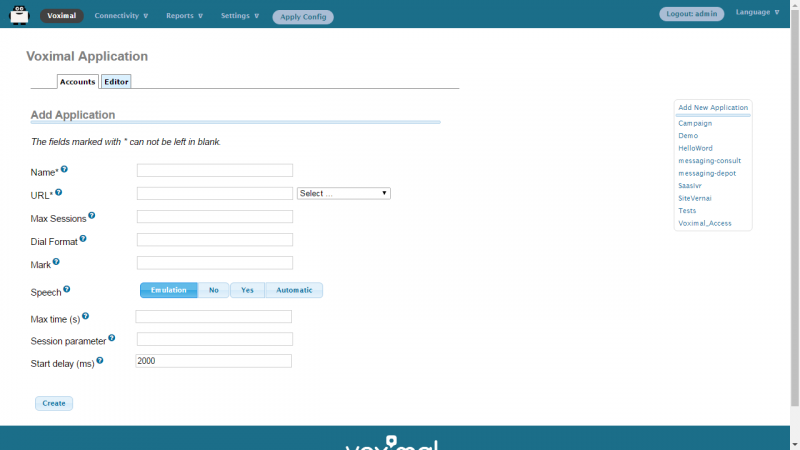Select Emulation speech option
This screenshot has height=450, width=800.
pos(169,290)
